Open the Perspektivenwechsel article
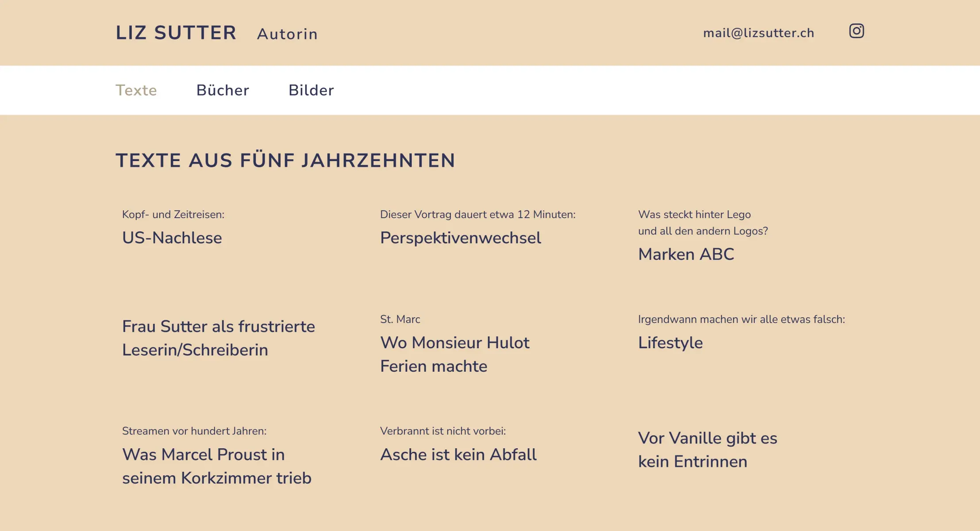 (x=460, y=238)
